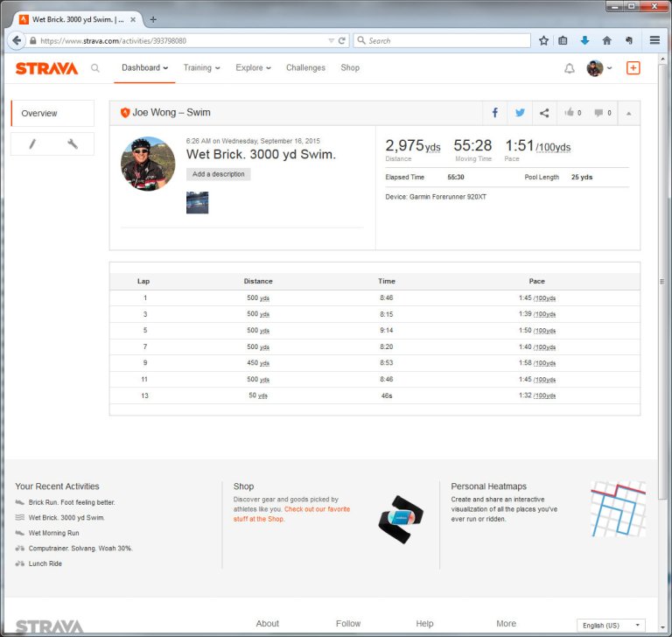Open the Training dropdown menu
Image resolution: width=672 pixels, height=637 pixels.
point(201,68)
